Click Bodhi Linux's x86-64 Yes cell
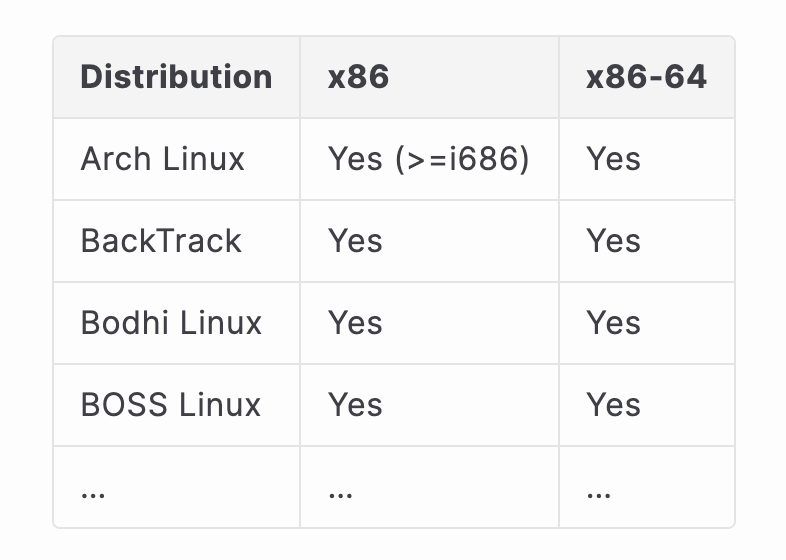 click(613, 323)
